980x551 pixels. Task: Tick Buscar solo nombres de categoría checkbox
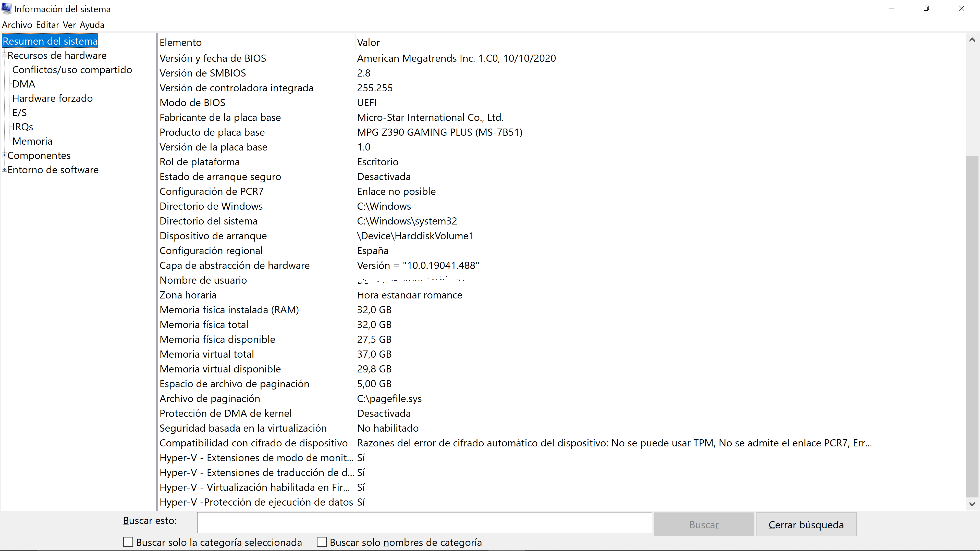click(x=322, y=542)
